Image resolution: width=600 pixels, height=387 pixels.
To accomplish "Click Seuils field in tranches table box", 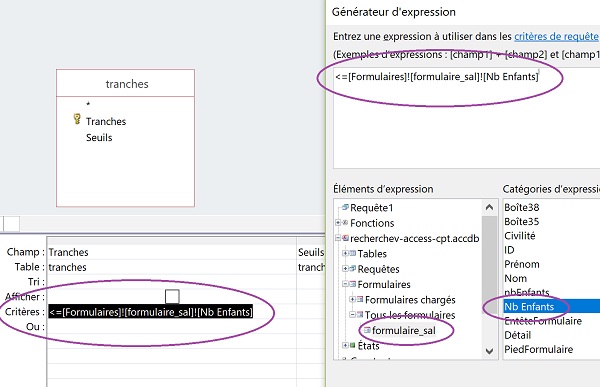I will 99,137.
